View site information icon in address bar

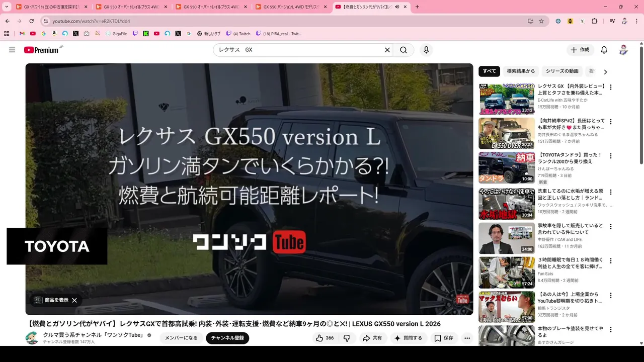coord(46,21)
